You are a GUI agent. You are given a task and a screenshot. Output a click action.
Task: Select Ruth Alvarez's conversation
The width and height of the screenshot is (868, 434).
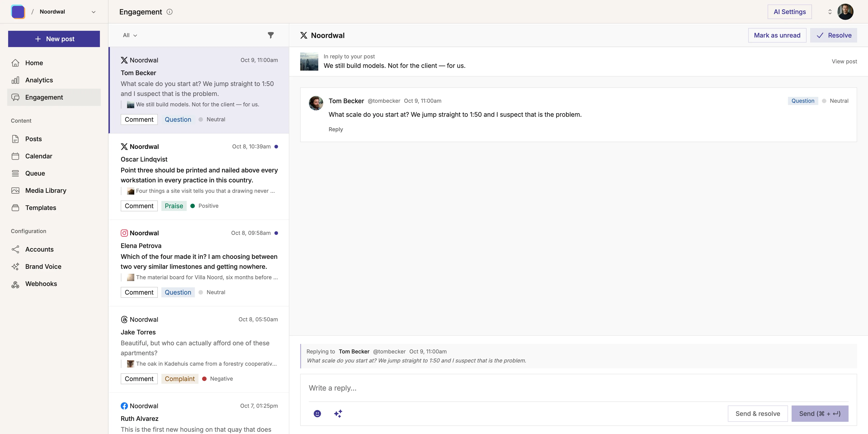click(x=199, y=413)
